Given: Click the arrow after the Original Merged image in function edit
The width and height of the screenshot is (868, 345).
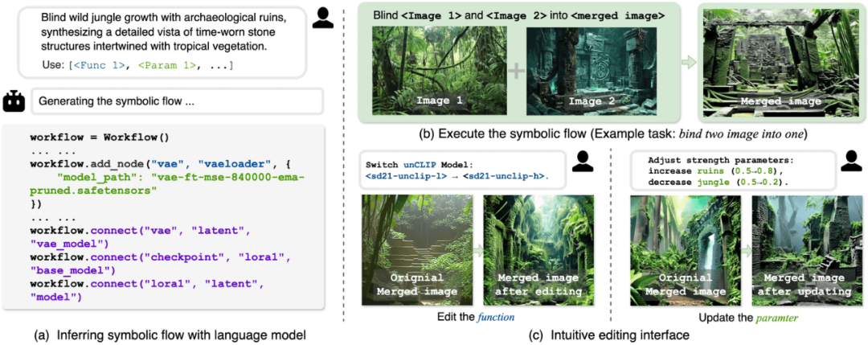Looking at the screenshot, I should click(x=477, y=251).
